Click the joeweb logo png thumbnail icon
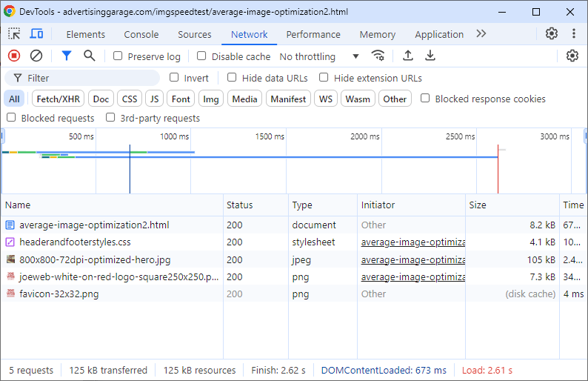Screen dimensions: 588x381 coord(10,276)
